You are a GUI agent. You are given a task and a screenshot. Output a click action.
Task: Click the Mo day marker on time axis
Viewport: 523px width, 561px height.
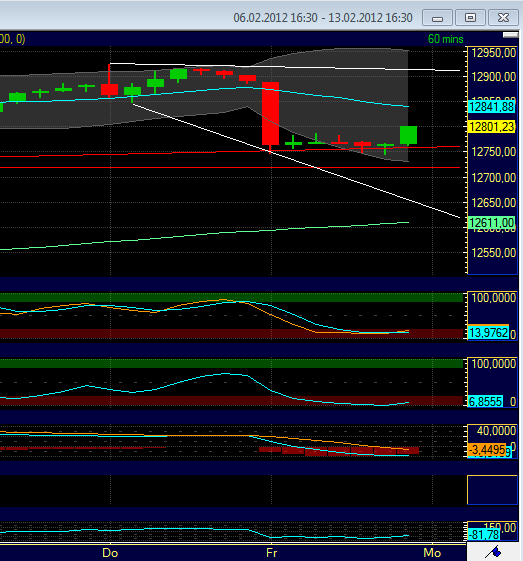click(432, 553)
